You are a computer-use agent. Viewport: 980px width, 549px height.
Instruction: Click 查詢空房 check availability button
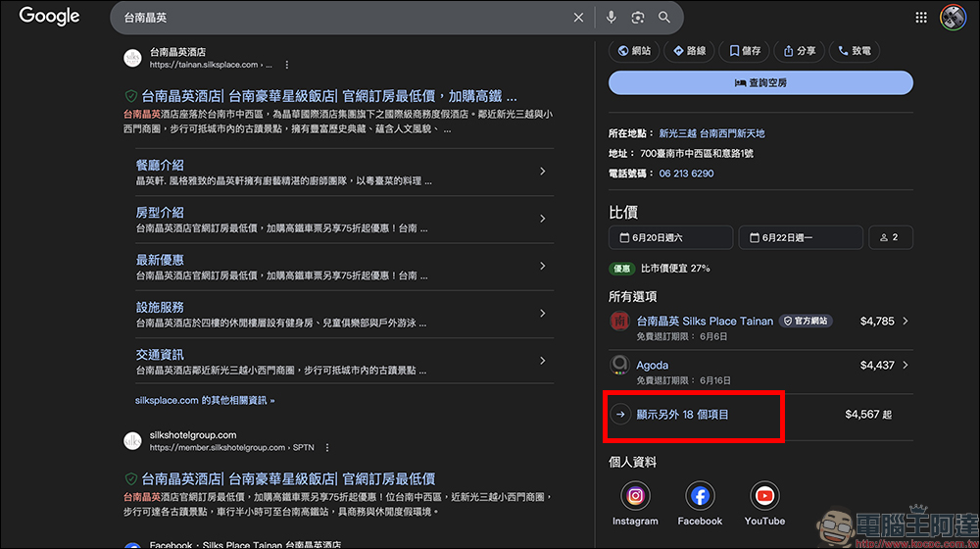tap(760, 82)
